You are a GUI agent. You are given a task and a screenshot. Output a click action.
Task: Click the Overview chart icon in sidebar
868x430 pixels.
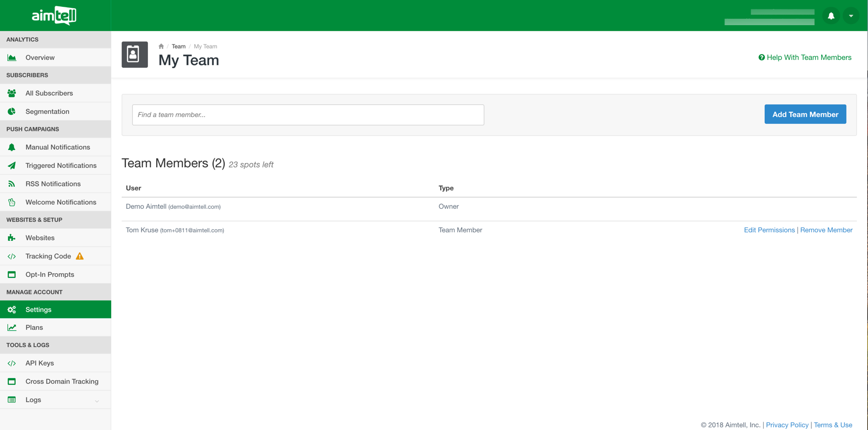click(12, 58)
